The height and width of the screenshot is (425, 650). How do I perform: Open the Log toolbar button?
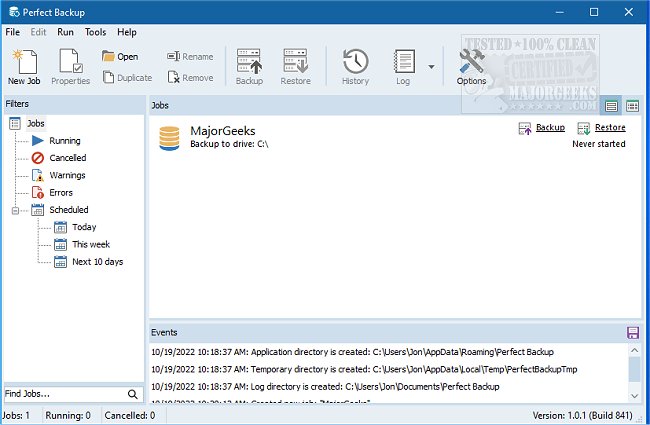click(403, 67)
